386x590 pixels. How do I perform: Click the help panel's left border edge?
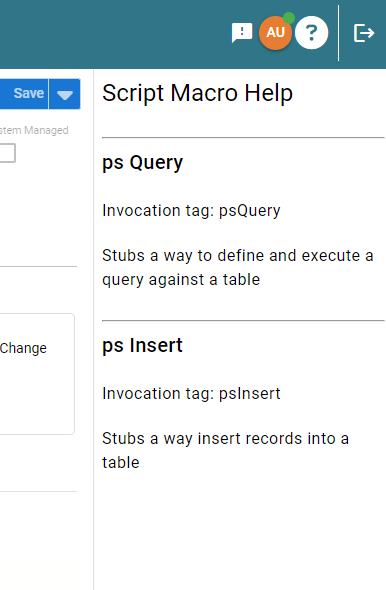pos(94,329)
